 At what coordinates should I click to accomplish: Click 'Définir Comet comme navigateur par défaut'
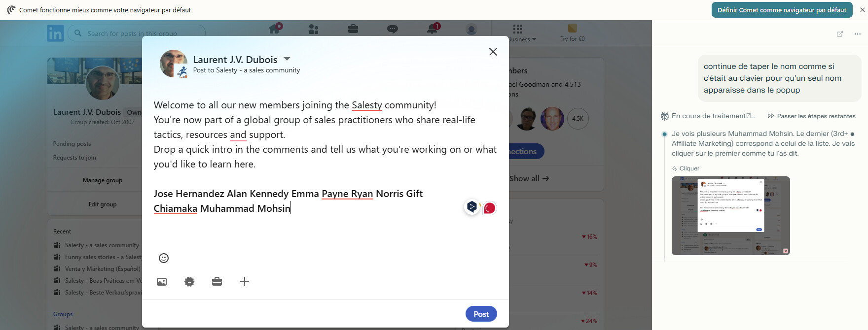click(782, 10)
